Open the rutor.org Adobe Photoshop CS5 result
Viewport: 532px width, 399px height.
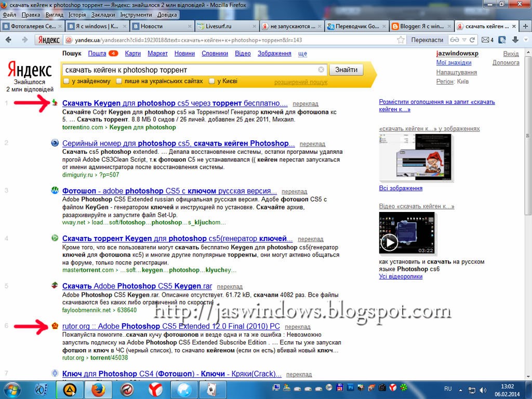pyautogui.click(x=171, y=326)
